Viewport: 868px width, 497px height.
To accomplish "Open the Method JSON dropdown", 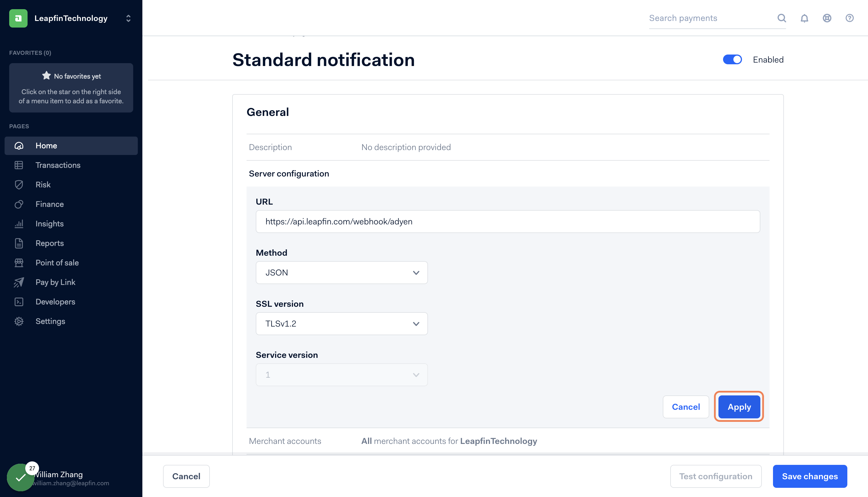I will pos(342,272).
